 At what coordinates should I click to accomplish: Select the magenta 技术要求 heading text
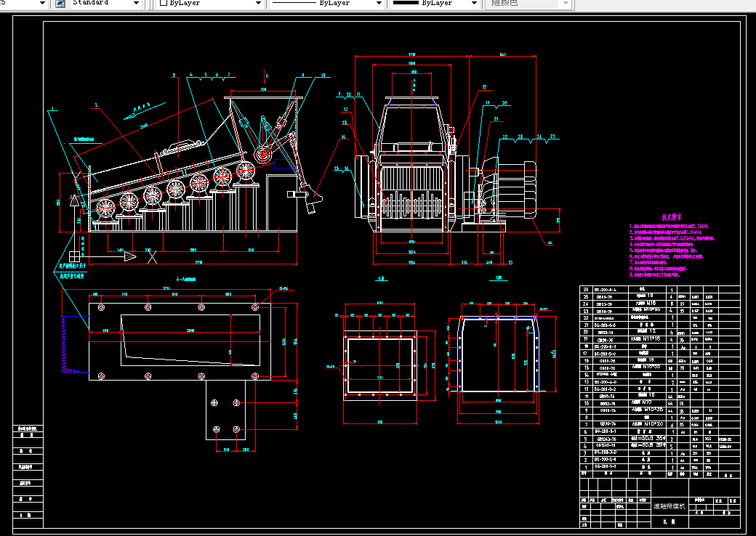point(672,217)
